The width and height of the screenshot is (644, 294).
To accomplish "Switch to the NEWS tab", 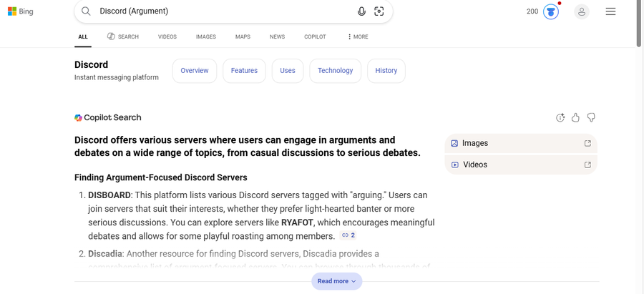I will pos(277,36).
